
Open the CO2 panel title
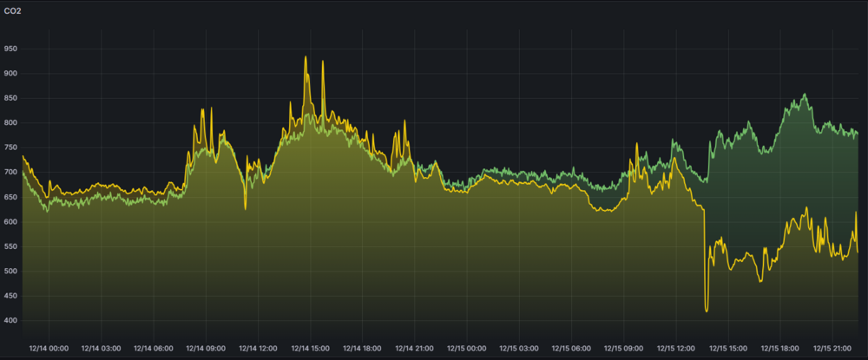(x=12, y=10)
